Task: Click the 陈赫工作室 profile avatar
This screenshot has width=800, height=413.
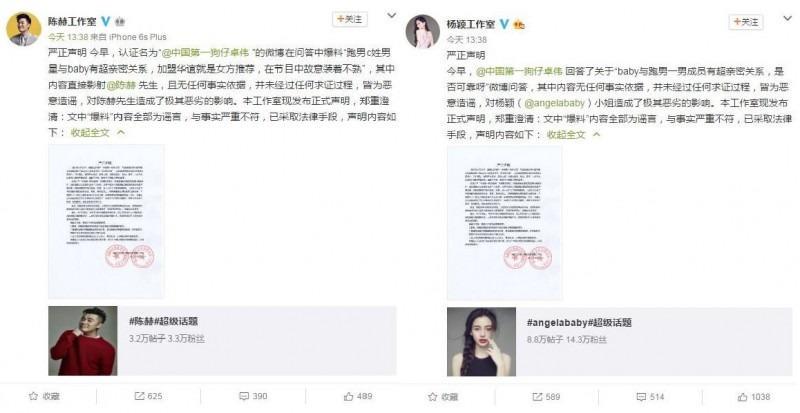Action: [x=23, y=29]
